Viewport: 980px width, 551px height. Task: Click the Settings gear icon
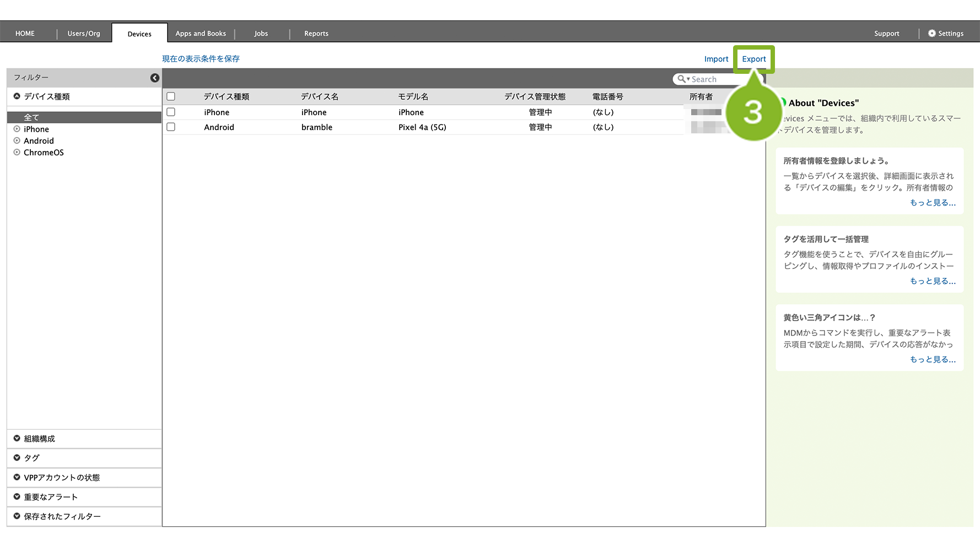click(931, 34)
